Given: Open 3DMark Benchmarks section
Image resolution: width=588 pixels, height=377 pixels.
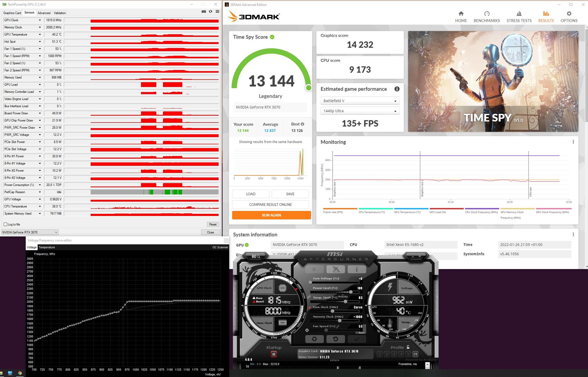Looking at the screenshot, I should point(487,17).
